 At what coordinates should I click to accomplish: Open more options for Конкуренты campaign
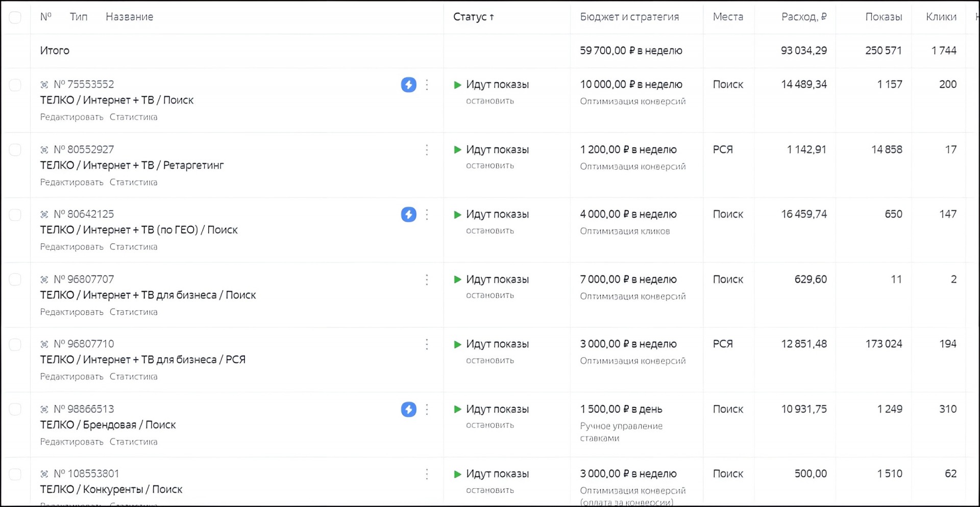(x=427, y=474)
